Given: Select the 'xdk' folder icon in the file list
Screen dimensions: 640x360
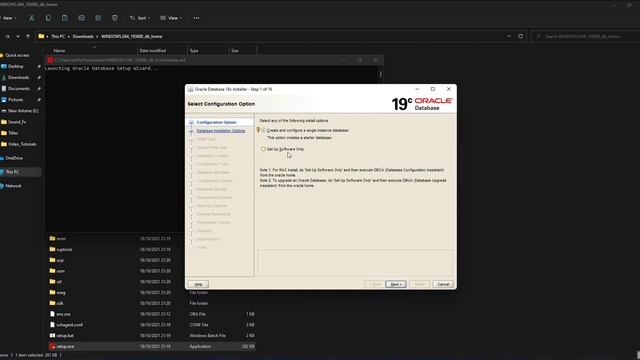Looking at the screenshot, I should 52,303.
